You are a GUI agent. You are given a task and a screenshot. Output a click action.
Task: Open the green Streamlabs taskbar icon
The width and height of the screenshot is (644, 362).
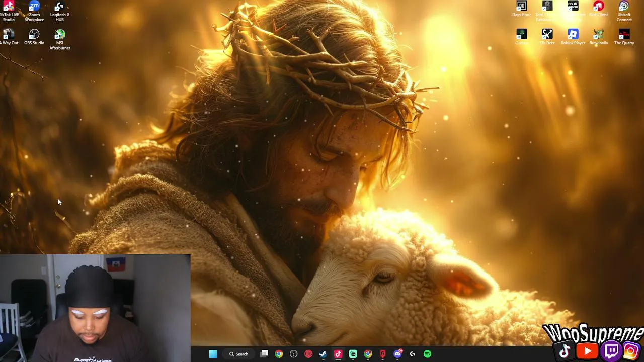tap(353, 354)
